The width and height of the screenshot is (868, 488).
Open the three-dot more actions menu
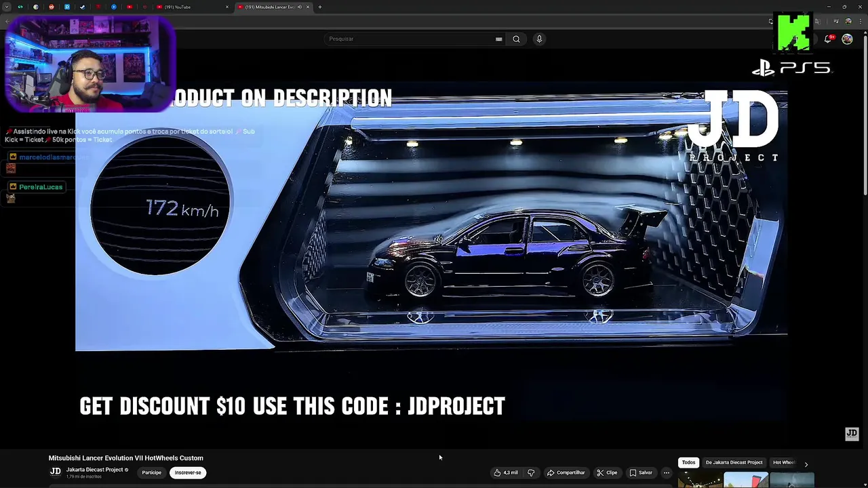pos(666,472)
